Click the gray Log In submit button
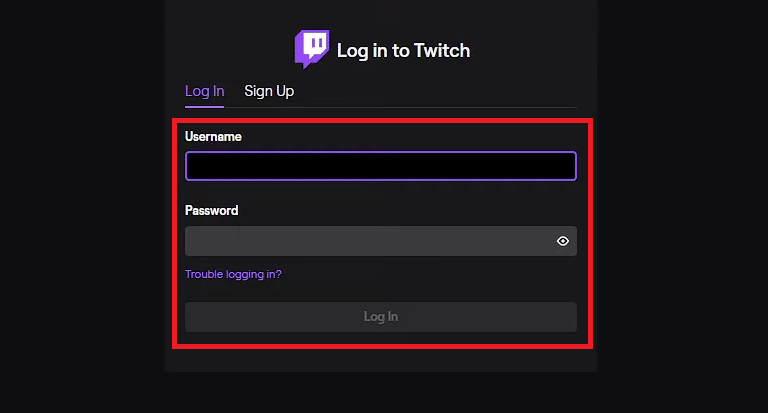Viewport: 768px width, 413px height. pyautogui.click(x=381, y=317)
